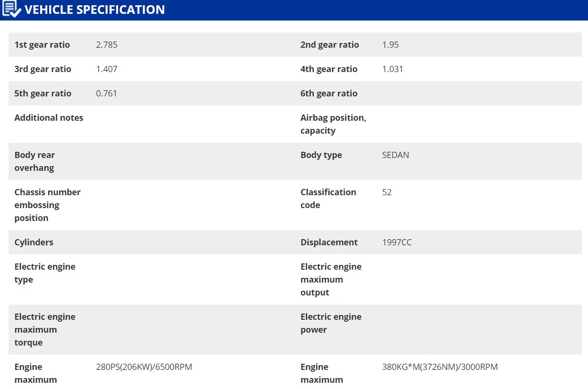Select the 'Additional notes' label
This screenshot has height=389, width=588.
[x=49, y=118]
